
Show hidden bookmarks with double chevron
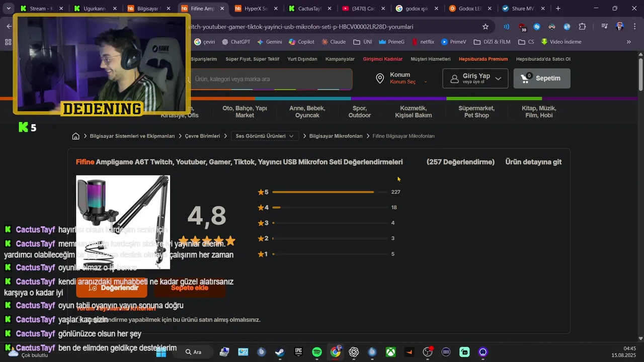tap(629, 42)
